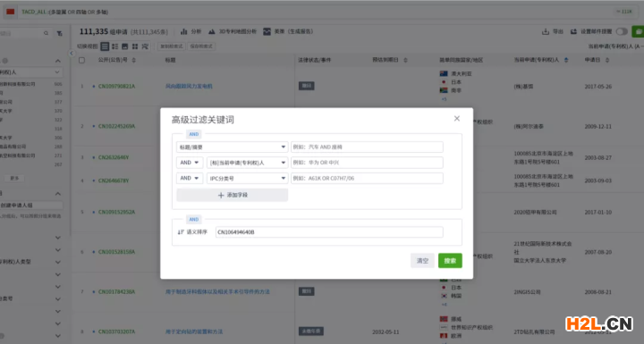Open patent CN102245269A

point(116,126)
